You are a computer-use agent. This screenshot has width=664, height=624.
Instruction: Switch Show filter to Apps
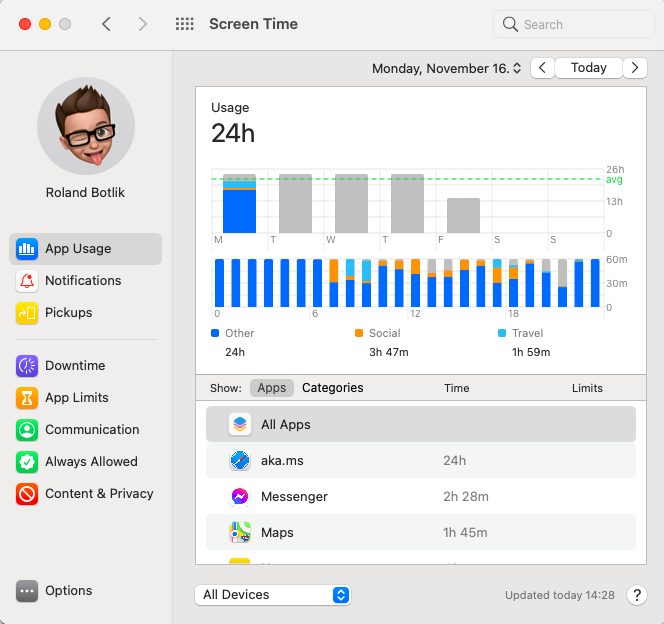[272, 388]
